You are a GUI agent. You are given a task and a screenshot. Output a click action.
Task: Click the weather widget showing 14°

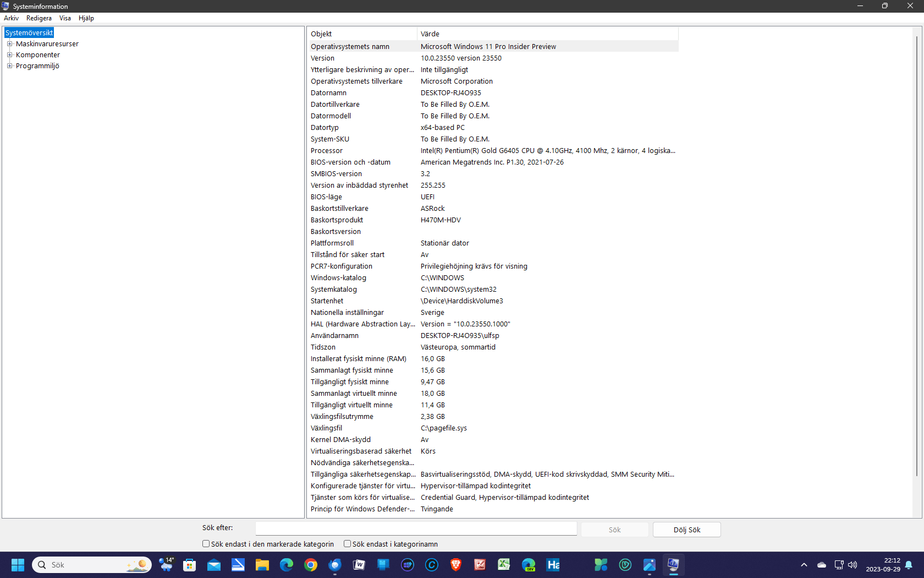click(166, 565)
